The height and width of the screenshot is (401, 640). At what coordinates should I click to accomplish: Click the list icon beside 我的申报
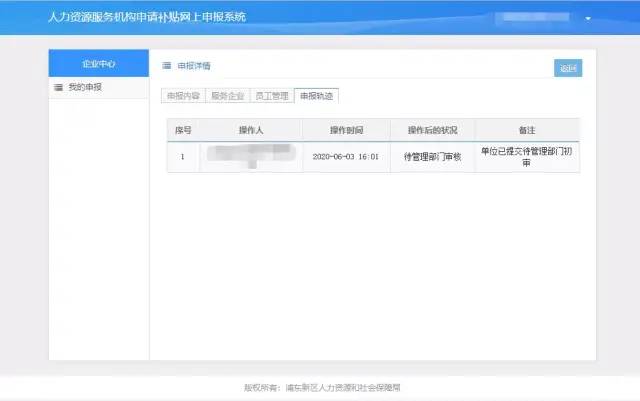(x=58, y=88)
